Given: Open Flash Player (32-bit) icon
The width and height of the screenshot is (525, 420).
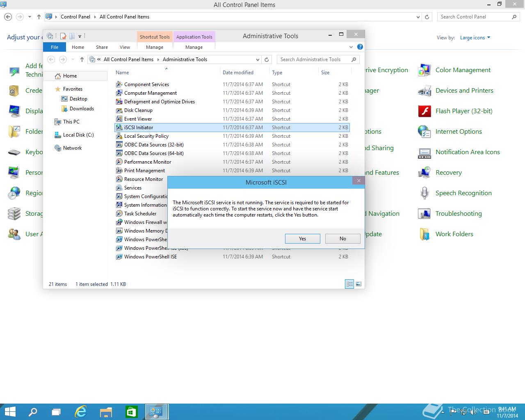Looking at the screenshot, I should (x=424, y=111).
